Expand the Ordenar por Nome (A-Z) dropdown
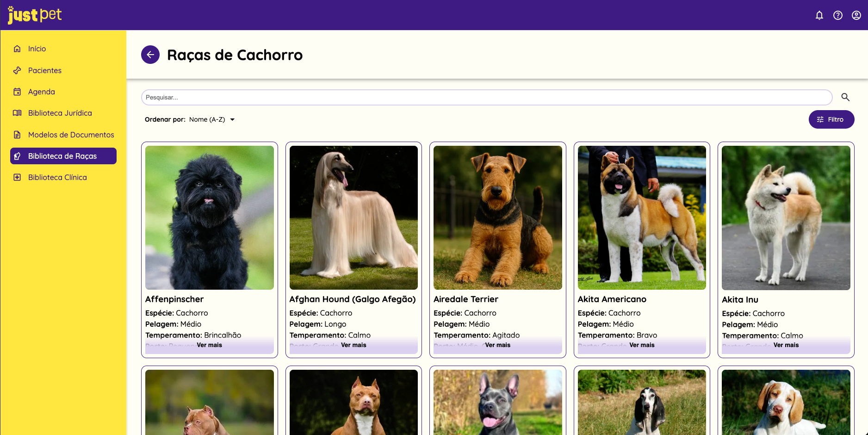Viewport: 868px width, 435px height. [212, 119]
